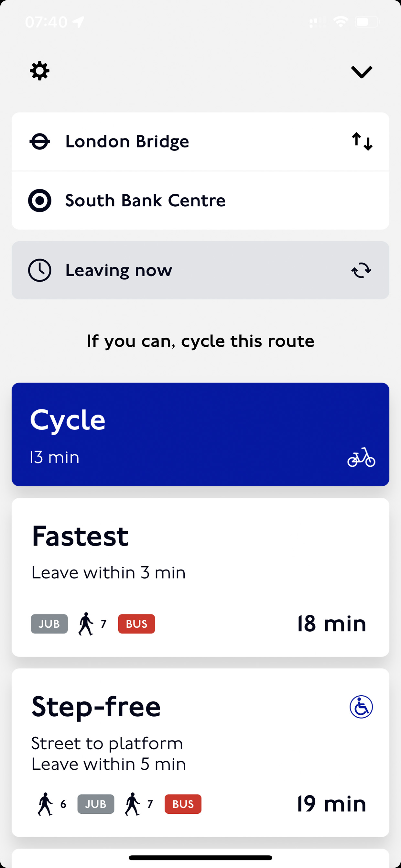Tap the clock icon beside Leaving now
This screenshot has height=868, width=401.
point(40,270)
